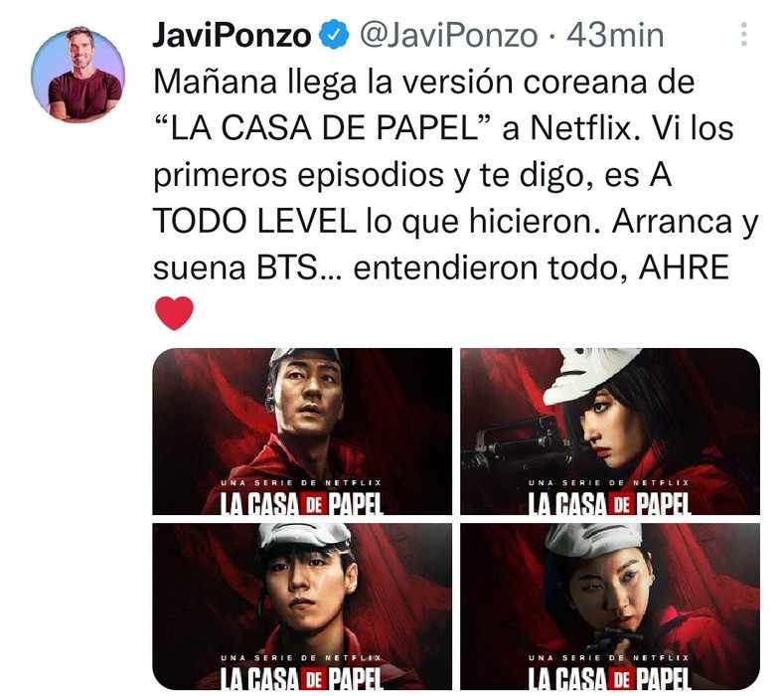This screenshot has height=696, width=784.
Task: Open top-right poster of woman with rifle
Action: [610, 432]
